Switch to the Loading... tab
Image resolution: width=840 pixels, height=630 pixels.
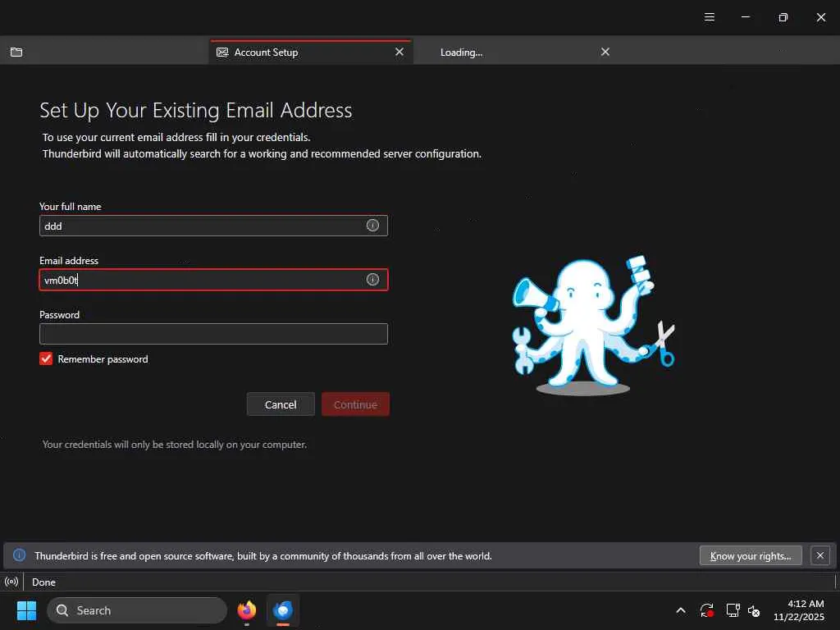point(514,52)
